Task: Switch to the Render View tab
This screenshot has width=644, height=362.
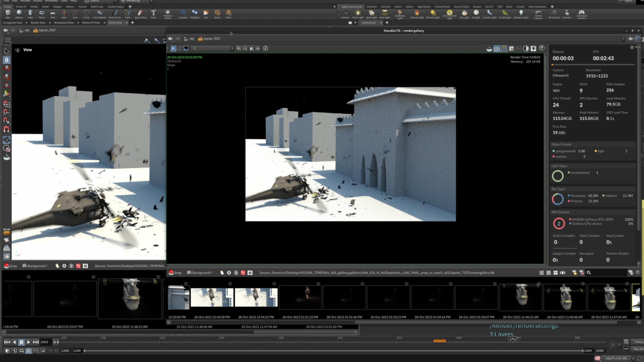Action: click(38, 23)
